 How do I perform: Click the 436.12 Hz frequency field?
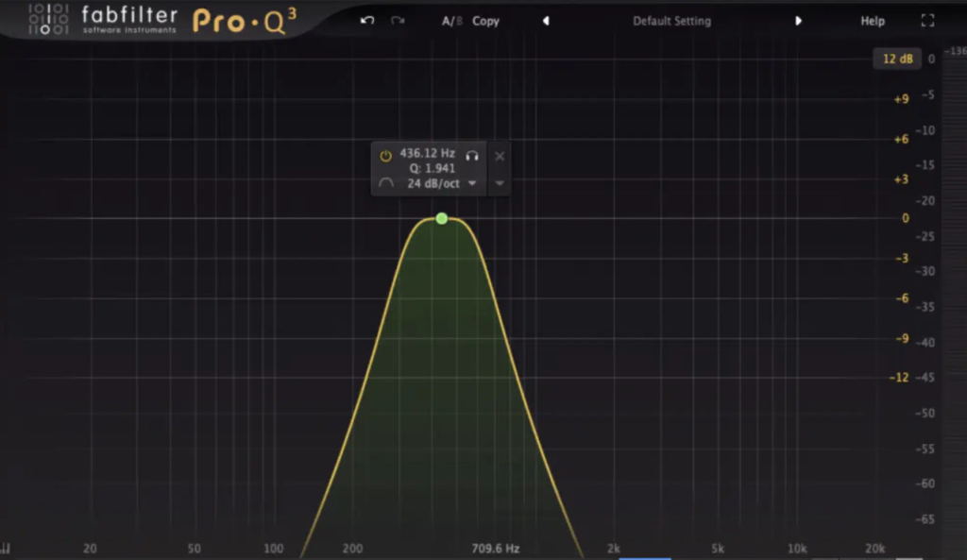[x=429, y=155]
